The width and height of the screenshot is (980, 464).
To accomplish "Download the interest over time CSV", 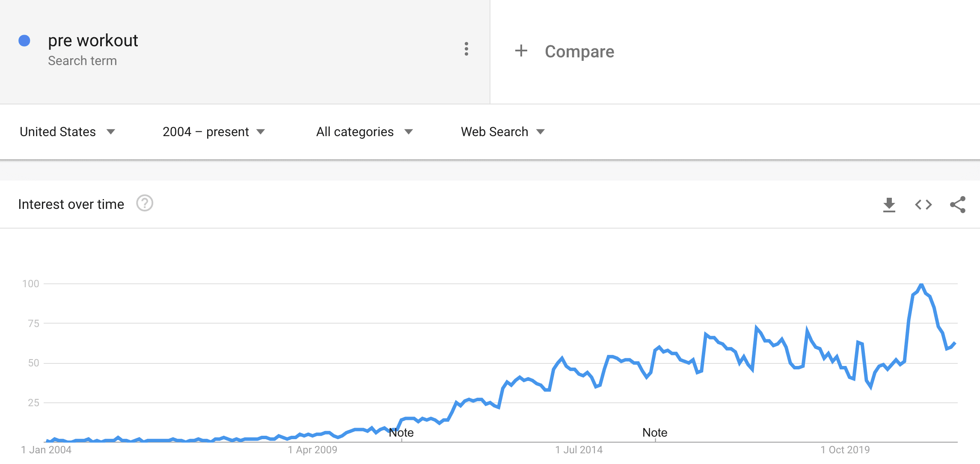I will (x=889, y=205).
